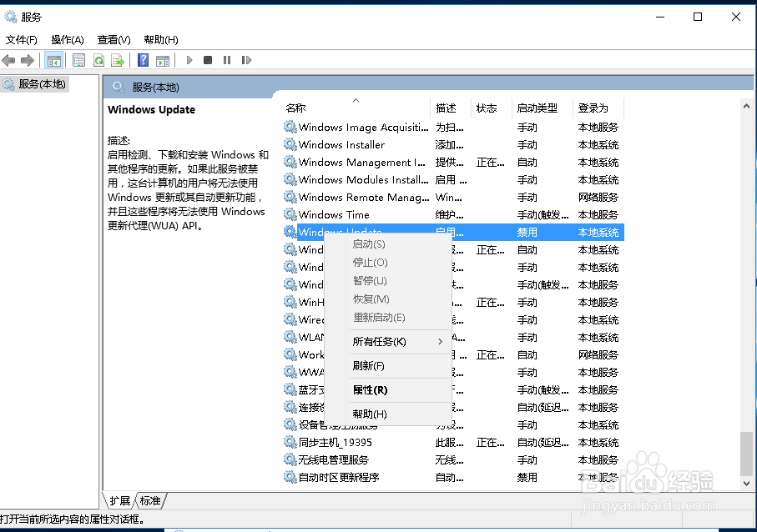This screenshot has width=757, height=532.
Task: Open the 帮助(H) menu in menu bar
Action: click(161, 39)
